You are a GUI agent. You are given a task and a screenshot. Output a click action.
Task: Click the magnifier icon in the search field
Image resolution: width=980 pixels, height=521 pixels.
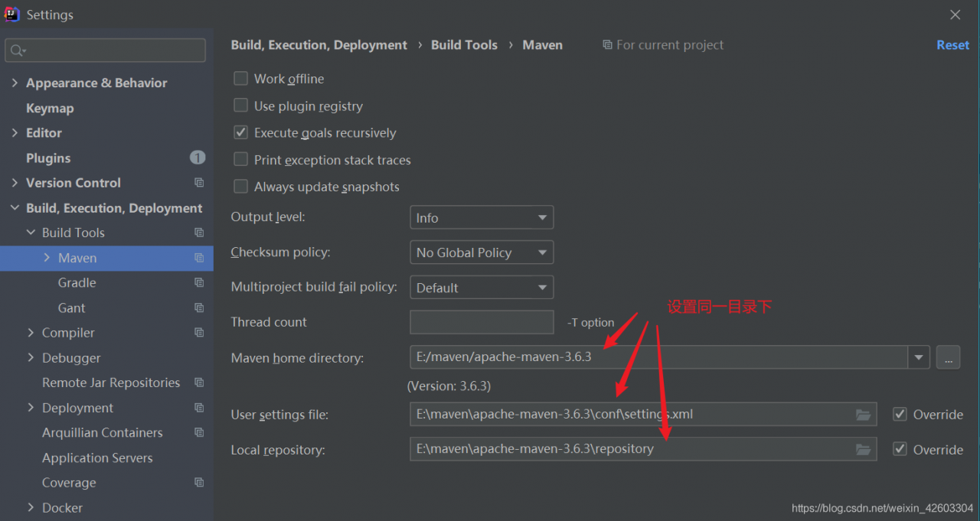[16, 50]
